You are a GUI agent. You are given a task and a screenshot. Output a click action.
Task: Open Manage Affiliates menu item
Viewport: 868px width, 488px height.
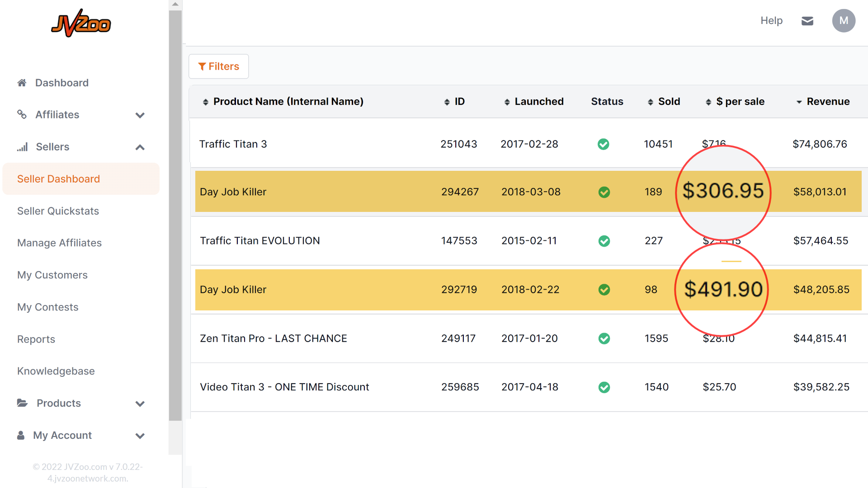click(59, 243)
